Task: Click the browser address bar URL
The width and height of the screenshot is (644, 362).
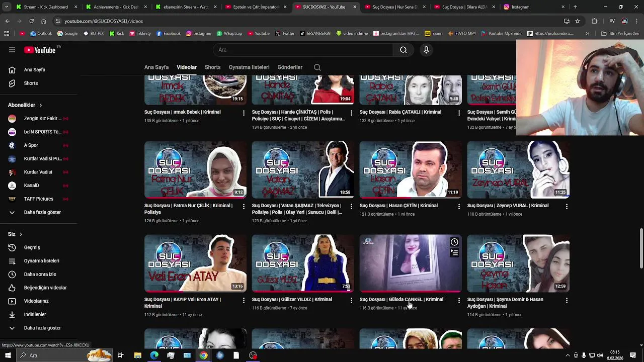Action: 104,21
